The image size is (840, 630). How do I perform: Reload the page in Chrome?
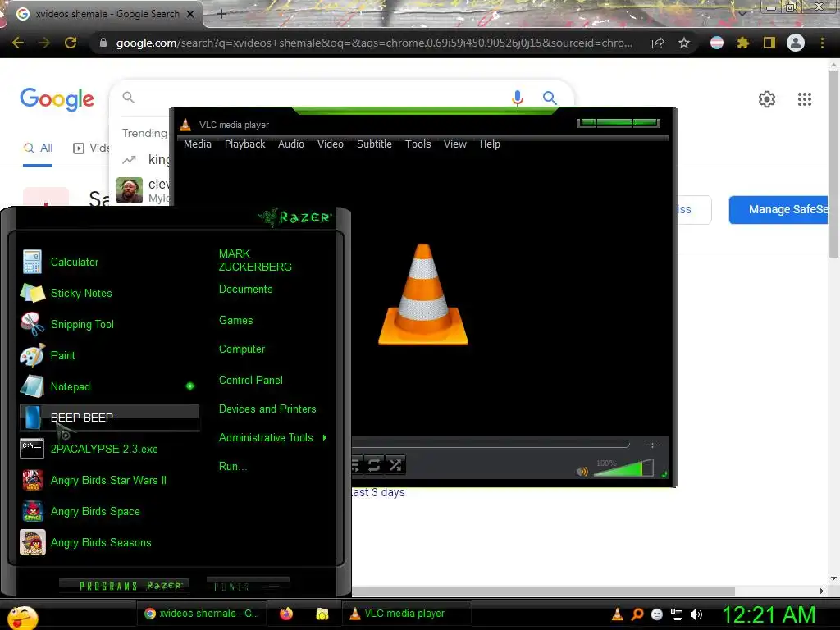[x=71, y=43]
